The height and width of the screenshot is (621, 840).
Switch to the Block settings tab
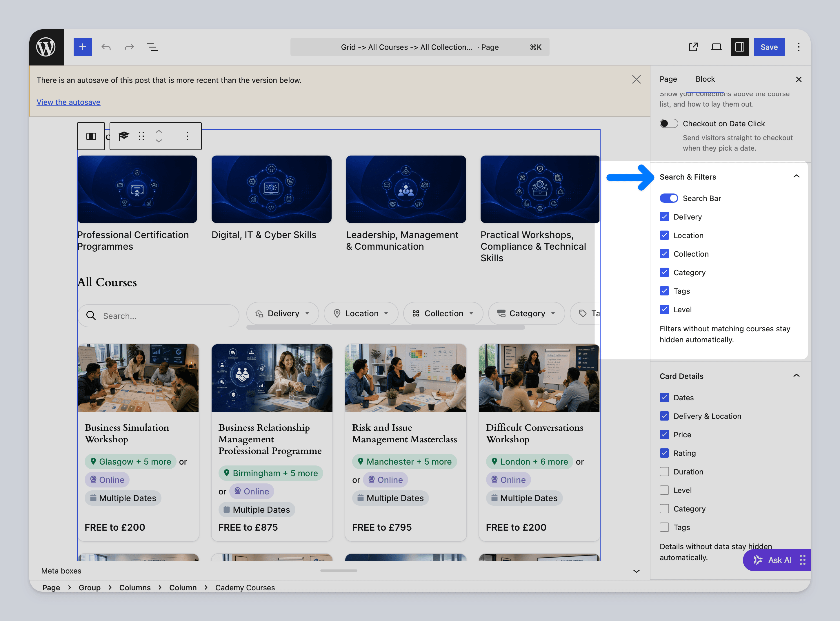point(705,79)
